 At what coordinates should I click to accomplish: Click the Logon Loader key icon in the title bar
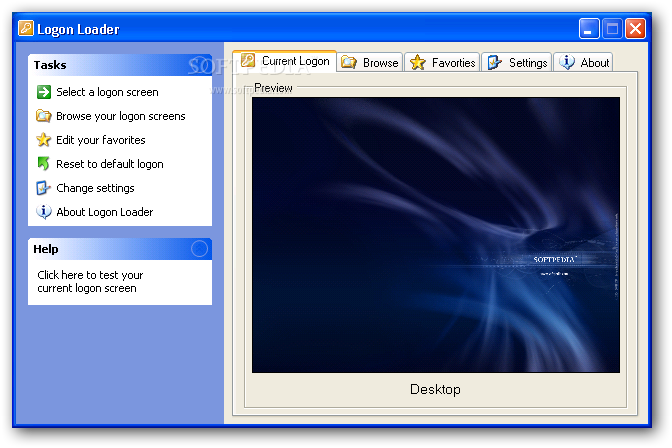click(x=26, y=28)
